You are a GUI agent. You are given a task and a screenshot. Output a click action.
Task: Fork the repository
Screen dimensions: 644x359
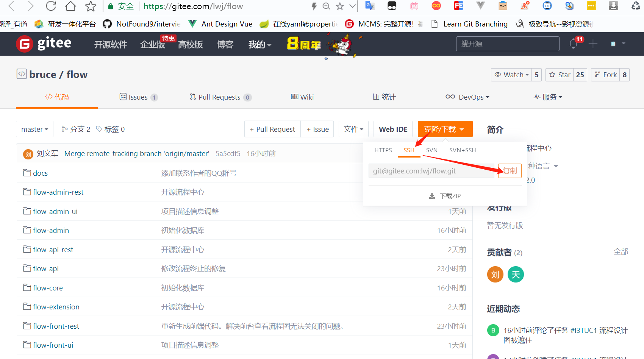(x=605, y=75)
